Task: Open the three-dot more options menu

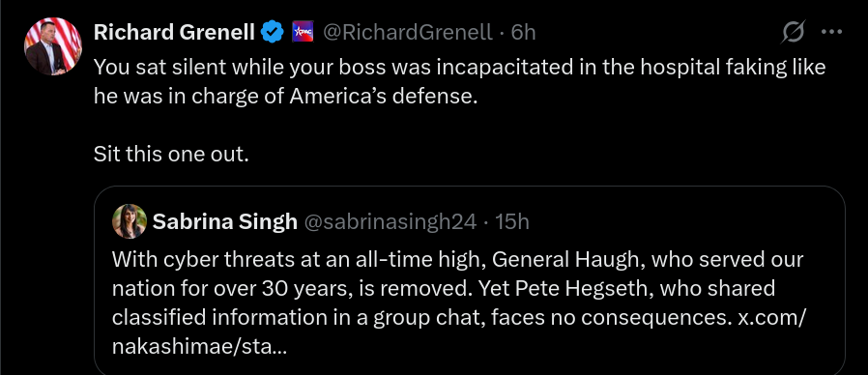Action: (x=831, y=32)
